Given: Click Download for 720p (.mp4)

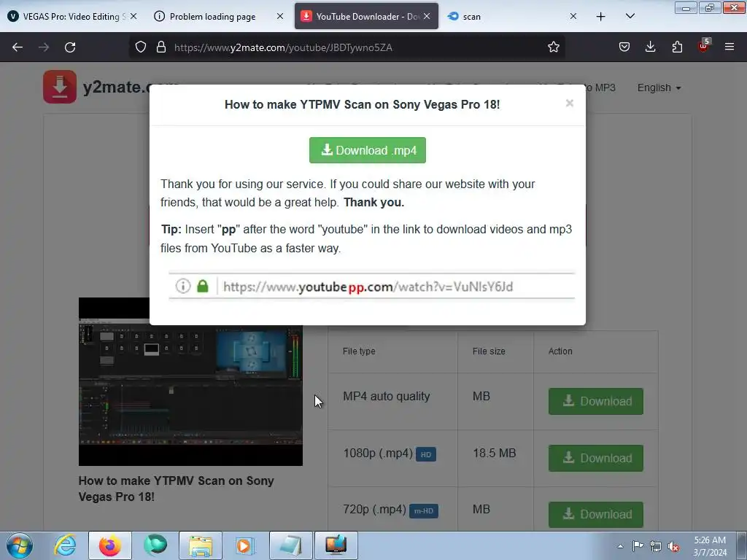Looking at the screenshot, I should (x=595, y=514).
